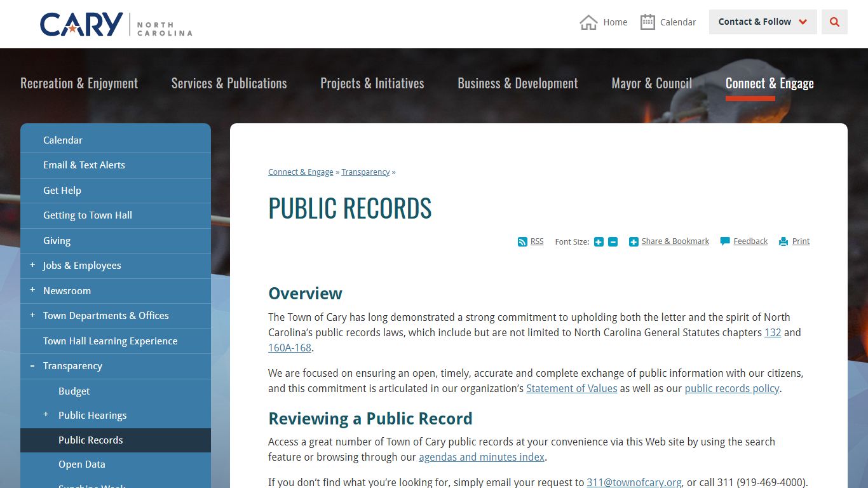Click the Feedback speech bubble icon

(x=725, y=241)
